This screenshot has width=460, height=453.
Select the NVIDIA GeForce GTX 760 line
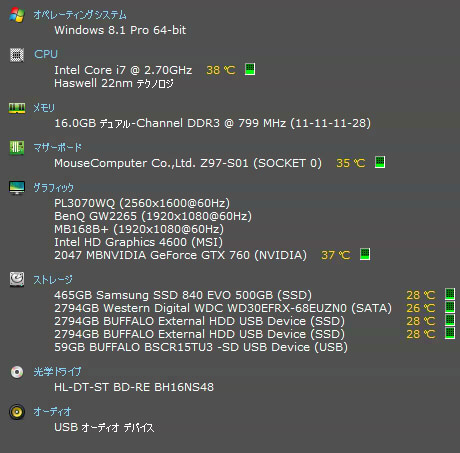(180, 255)
